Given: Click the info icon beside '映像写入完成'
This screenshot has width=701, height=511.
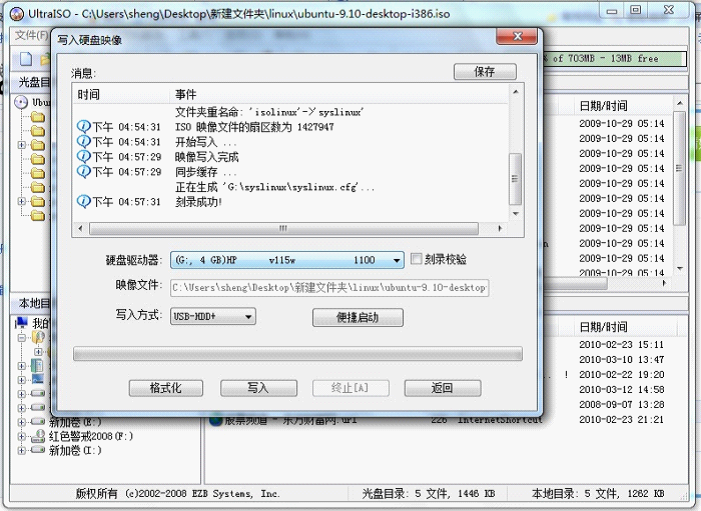Looking at the screenshot, I should click(84, 156).
